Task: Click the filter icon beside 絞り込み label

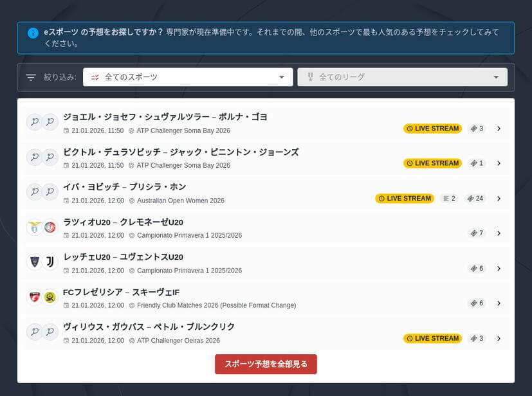Action: pyautogui.click(x=30, y=76)
